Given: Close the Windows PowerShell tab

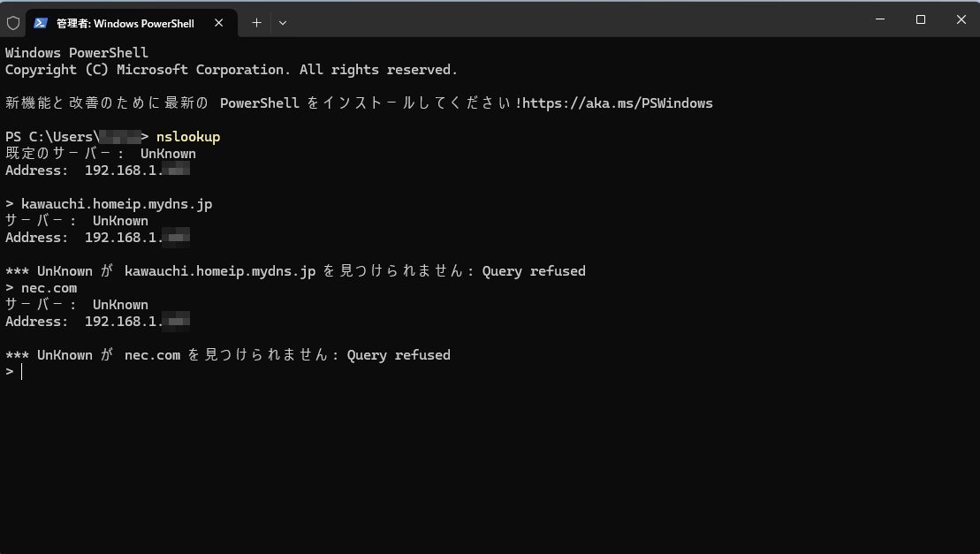Looking at the screenshot, I should pos(219,23).
